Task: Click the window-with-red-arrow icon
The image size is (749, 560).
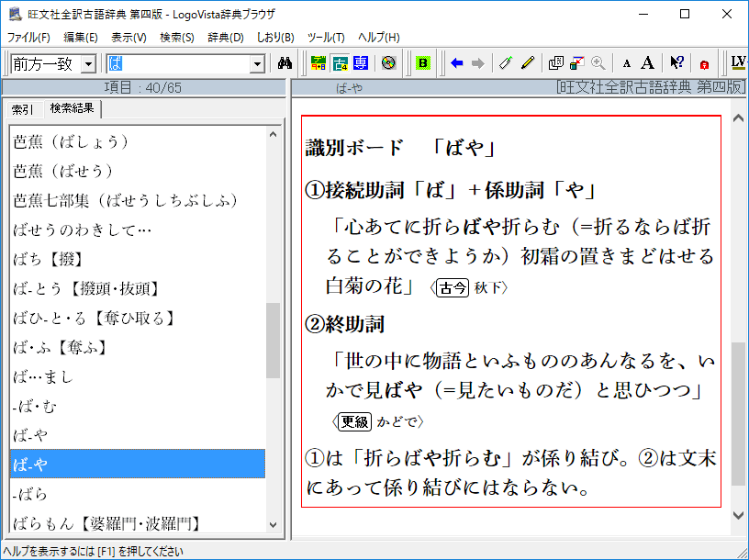Action: point(576,63)
